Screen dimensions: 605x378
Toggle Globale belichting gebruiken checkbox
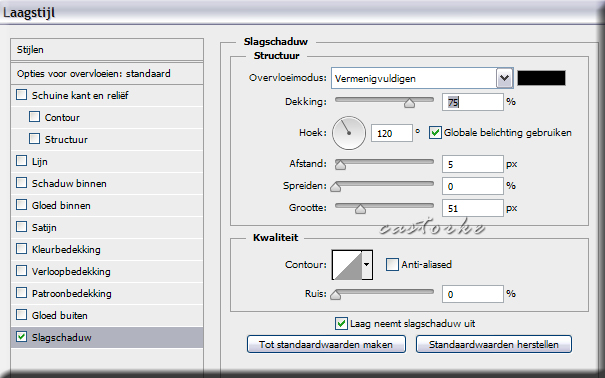coord(435,133)
